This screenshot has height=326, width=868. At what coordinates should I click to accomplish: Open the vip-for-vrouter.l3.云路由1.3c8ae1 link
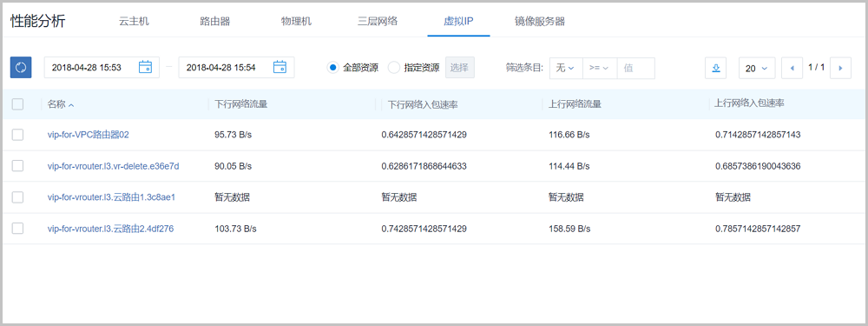click(111, 196)
